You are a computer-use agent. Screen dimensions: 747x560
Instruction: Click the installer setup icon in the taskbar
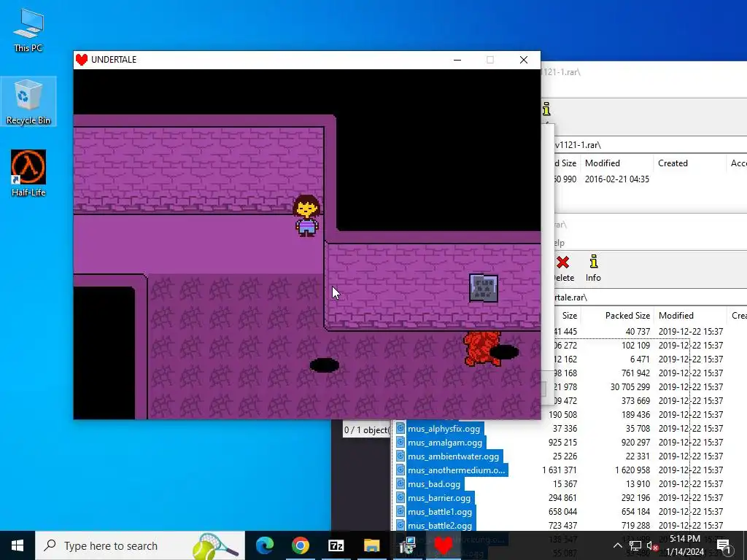coord(407,545)
